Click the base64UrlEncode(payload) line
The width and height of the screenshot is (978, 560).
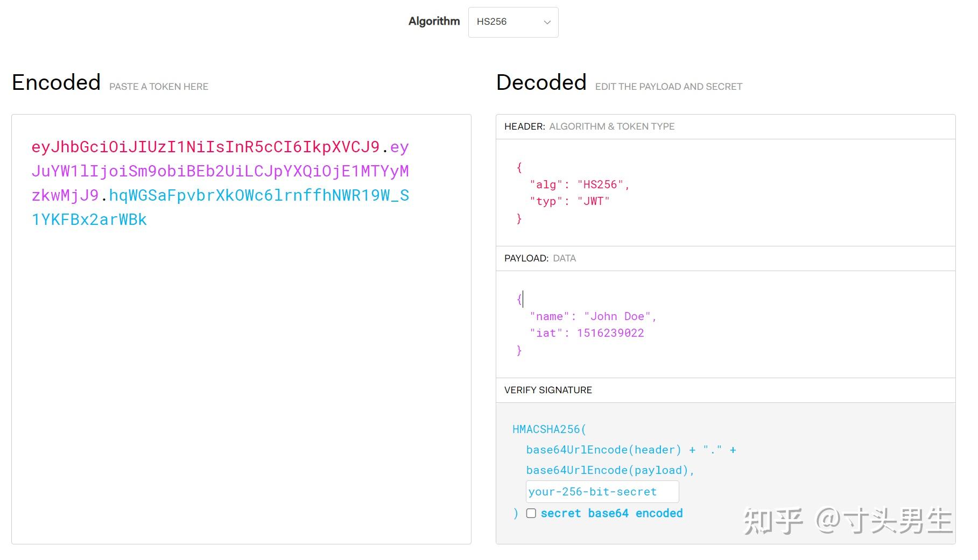tap(610, 470)
